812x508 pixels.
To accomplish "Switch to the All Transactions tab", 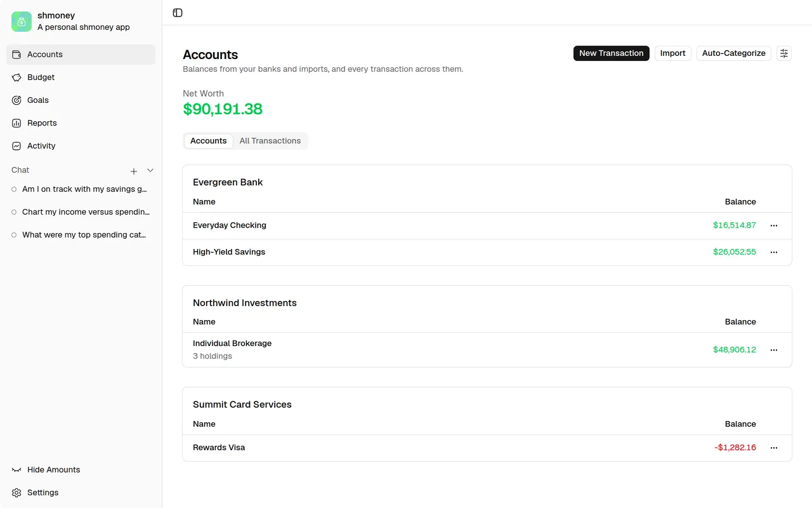I will coord(270,141).
